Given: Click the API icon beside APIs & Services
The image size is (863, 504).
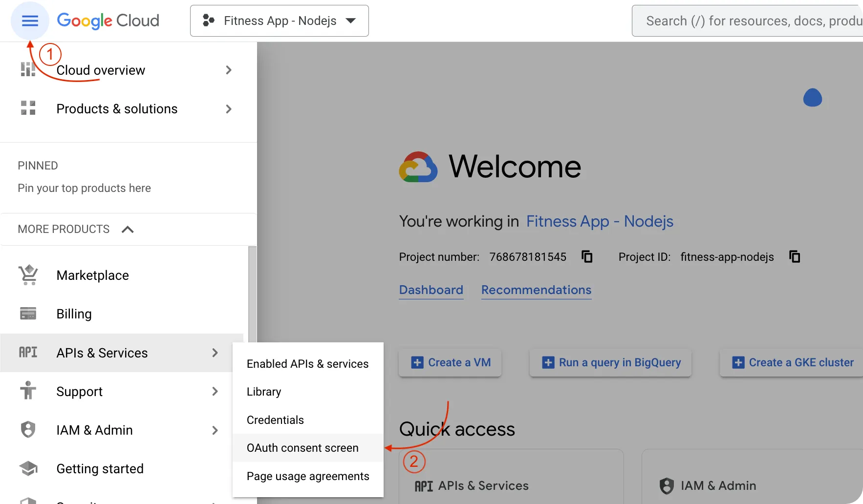Looking at the screenshot, I should tap(28, 352).
